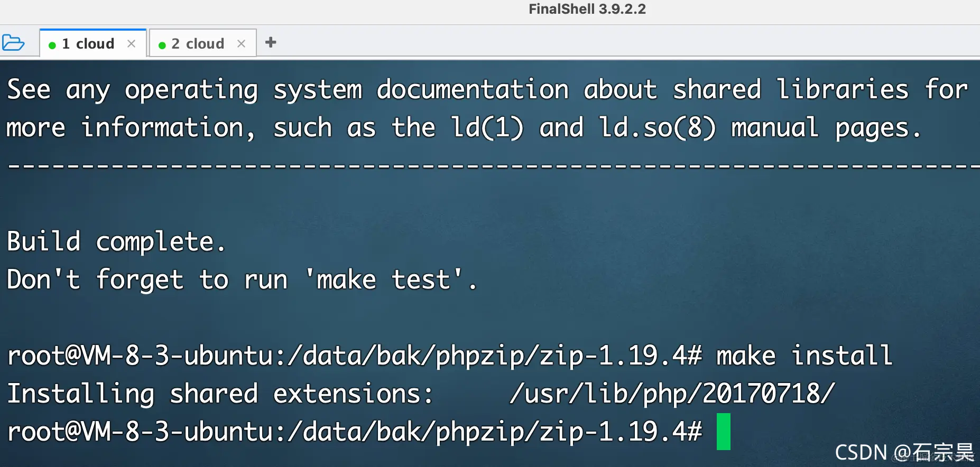Viewport: 980px width, 467px height.
Task: Click the green status dot on '2 cloud' tab
Action: point(162,45)
